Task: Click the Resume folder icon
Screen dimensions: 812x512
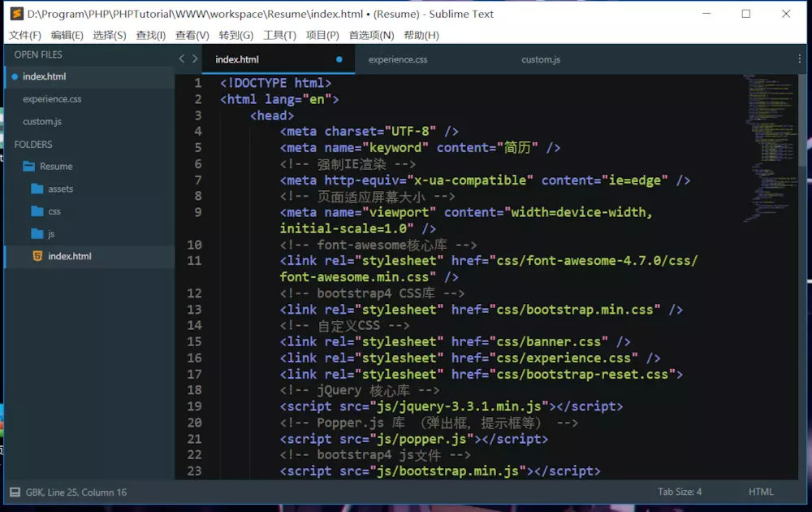Action: pyautogui.click(x=29, y=167)
